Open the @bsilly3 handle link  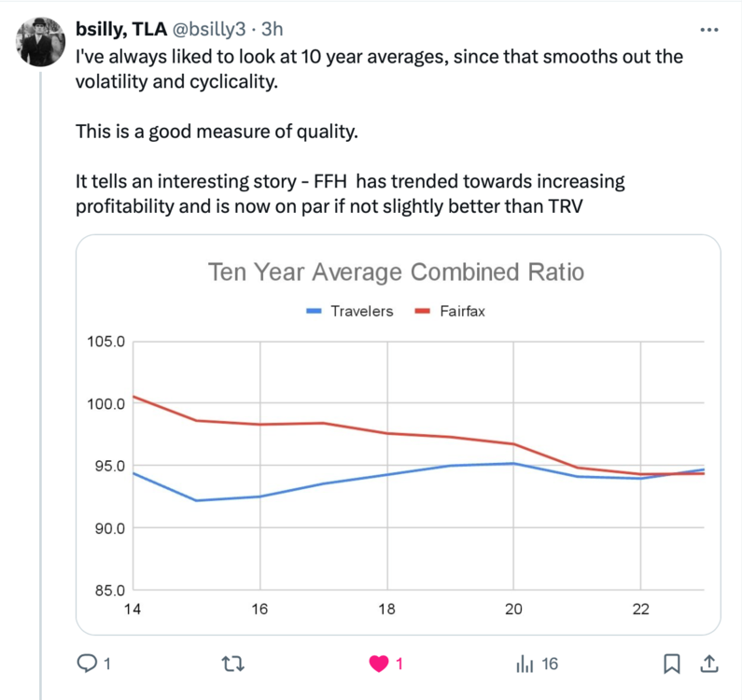pyautogui.click(x=209, y=29)
